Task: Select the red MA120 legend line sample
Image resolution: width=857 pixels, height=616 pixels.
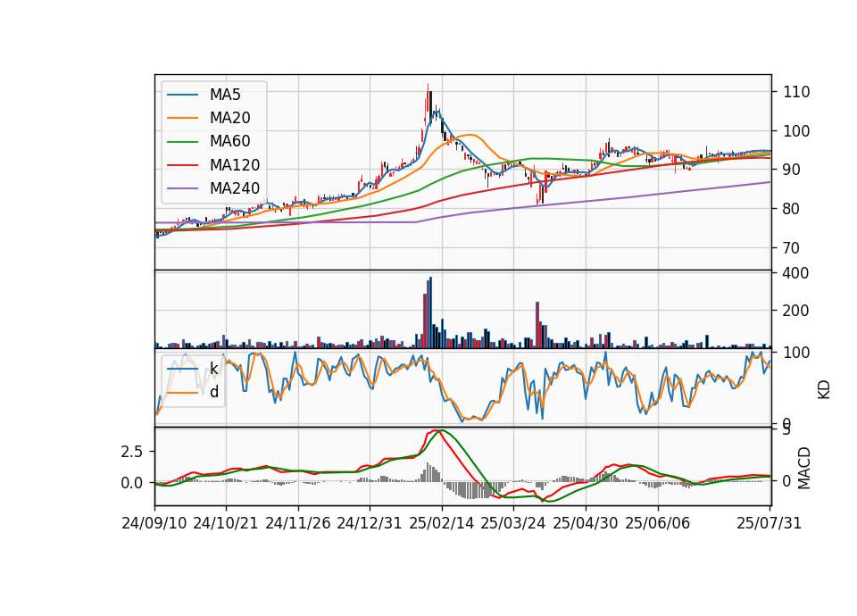Action: pyautogui.click(x=182, y=165)
